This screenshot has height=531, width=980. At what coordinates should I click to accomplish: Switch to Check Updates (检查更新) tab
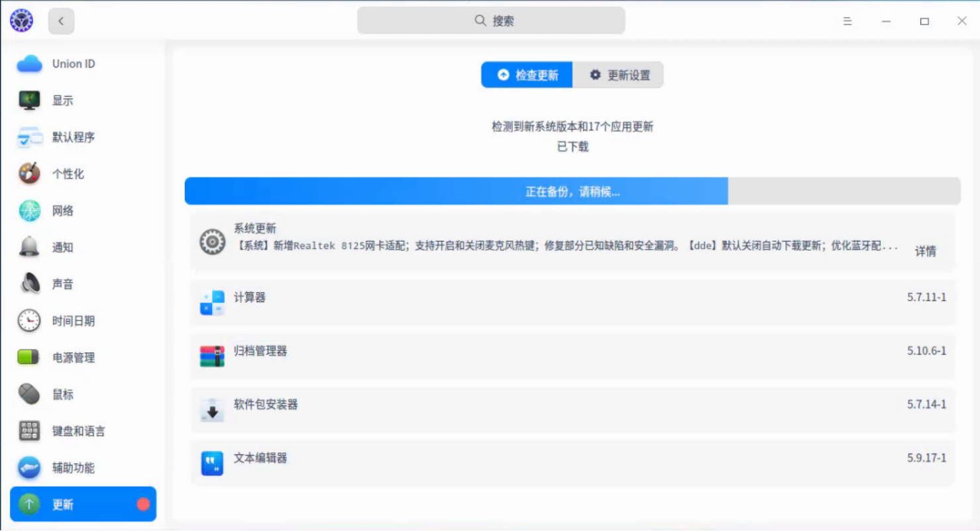527,75
